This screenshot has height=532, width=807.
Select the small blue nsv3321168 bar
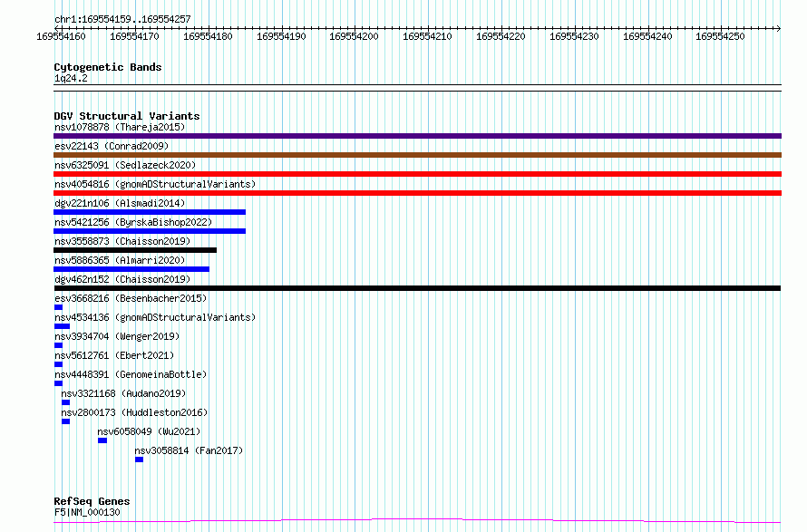[65, 402]
